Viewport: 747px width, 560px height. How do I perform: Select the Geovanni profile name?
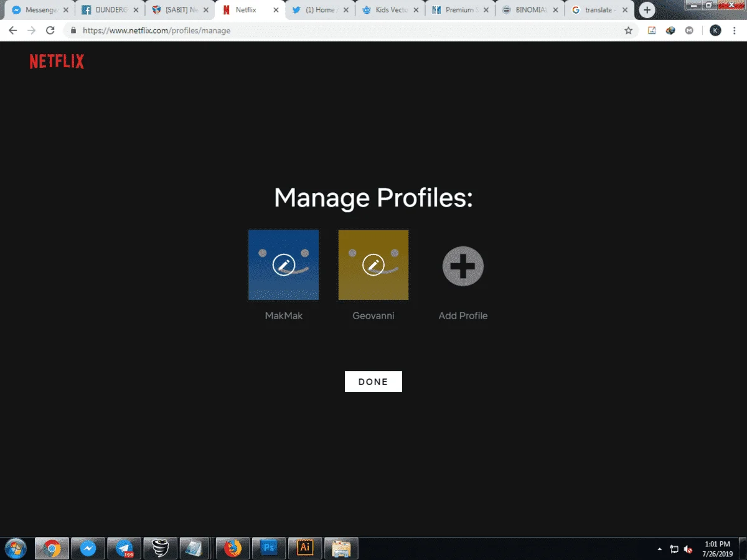pyautogui.click(x=374, y=315)
